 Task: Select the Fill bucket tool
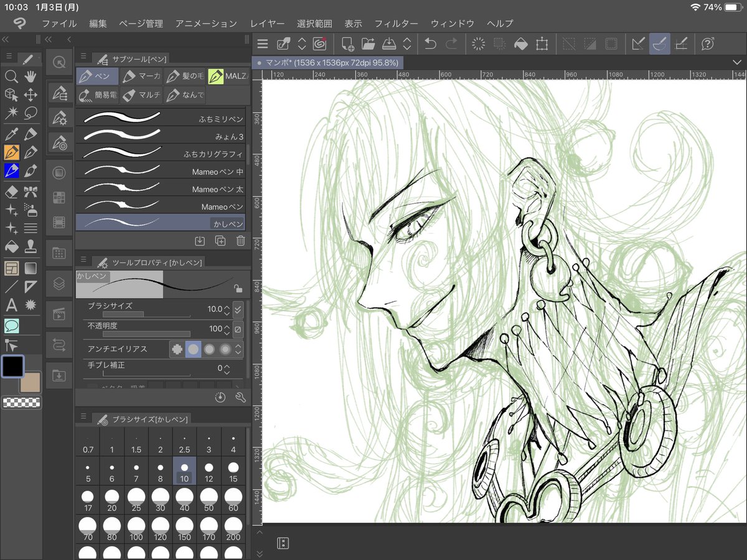coord(11,247)
